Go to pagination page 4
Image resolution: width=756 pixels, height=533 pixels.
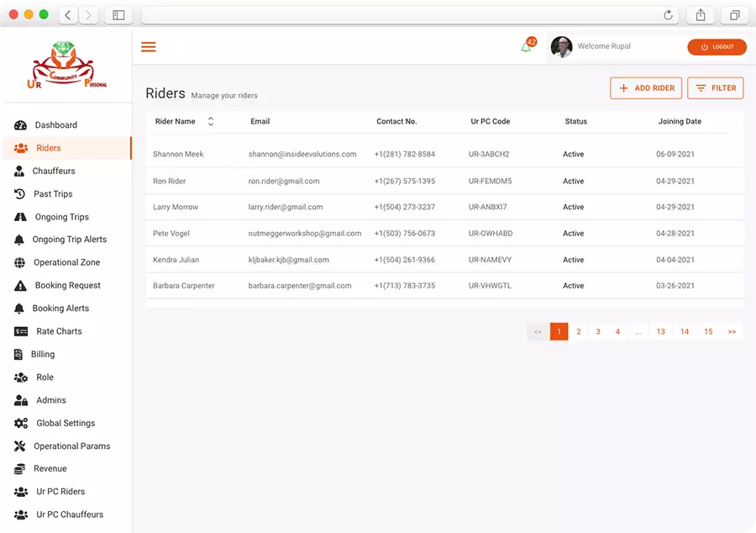click(617, 332)
